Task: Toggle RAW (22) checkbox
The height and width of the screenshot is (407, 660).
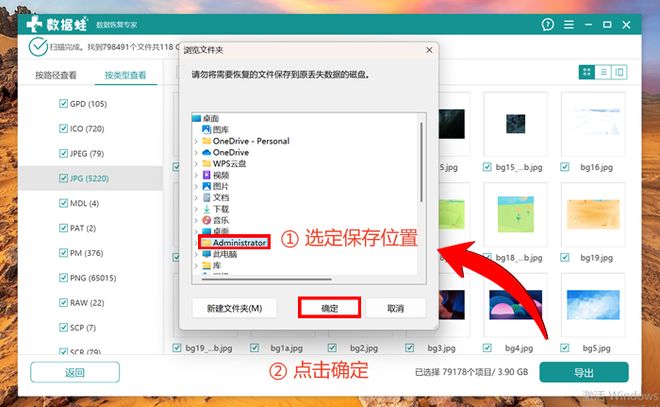Action: tap(63, 302)
